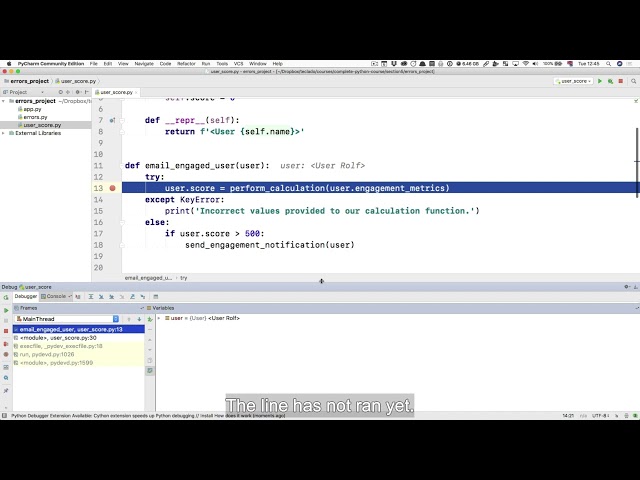Step Out in debugger toolbar

pos(132,297)
